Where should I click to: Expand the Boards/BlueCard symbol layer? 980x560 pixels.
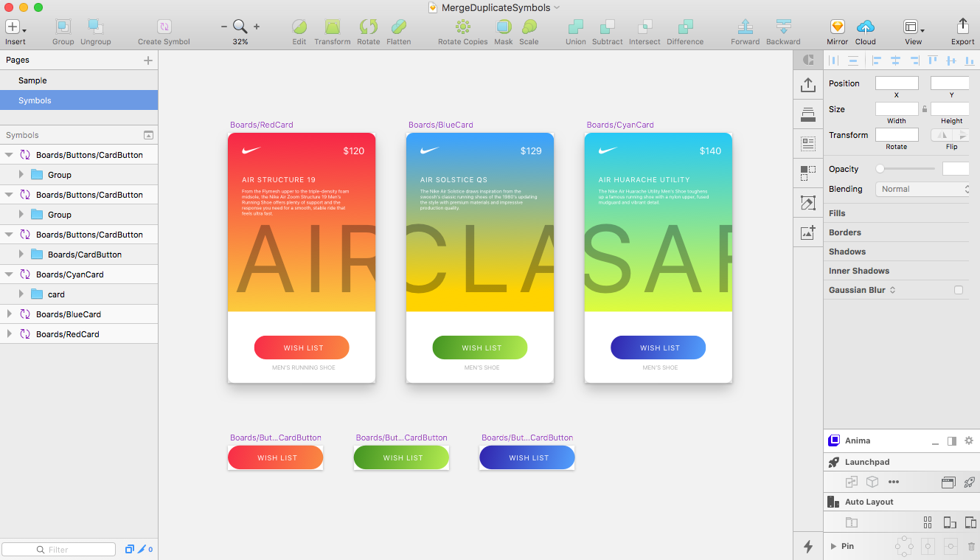coord(9,314)
